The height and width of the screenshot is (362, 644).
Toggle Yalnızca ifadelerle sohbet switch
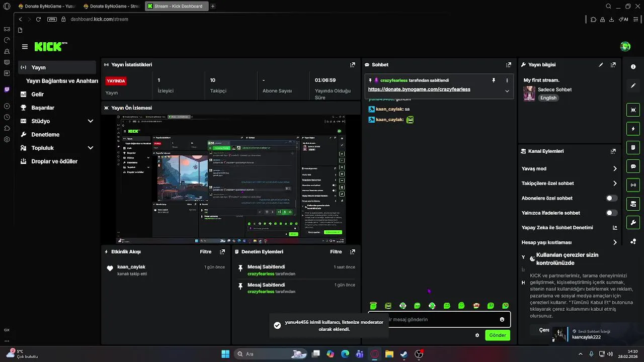611,213
